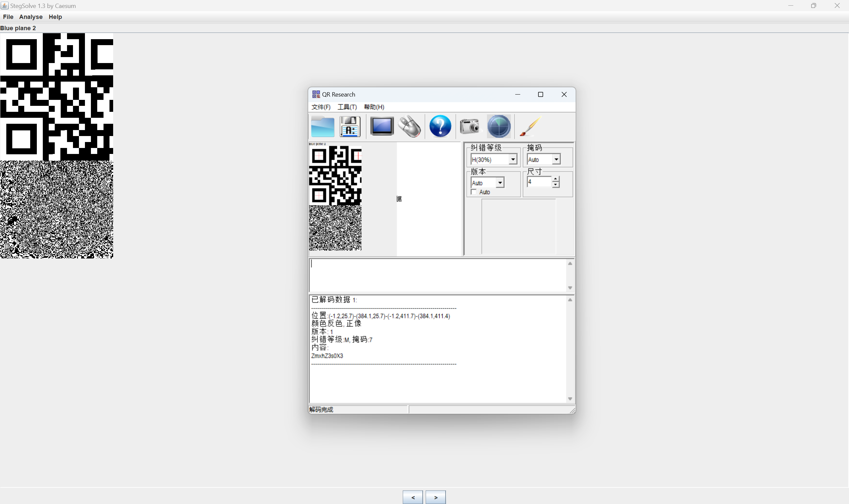849x504 pixels.
Task: Open StegSolve Analyse menu
Action: (31, 17)
